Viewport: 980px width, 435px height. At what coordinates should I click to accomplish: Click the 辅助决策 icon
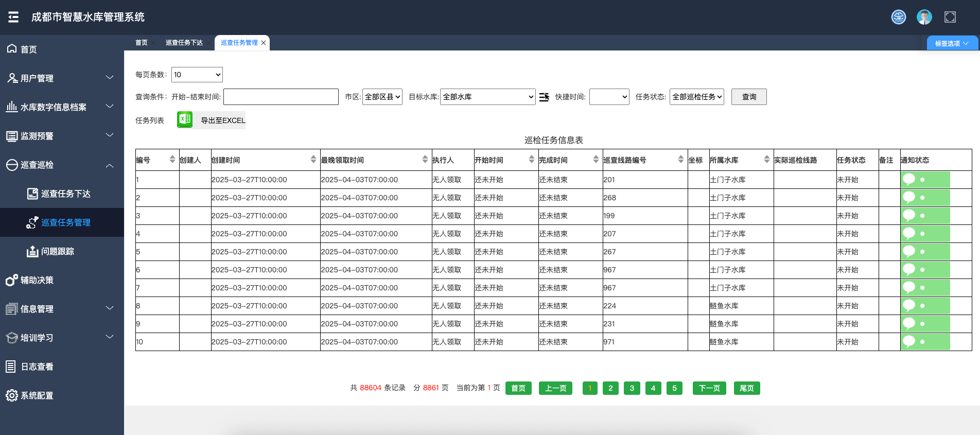12,280
